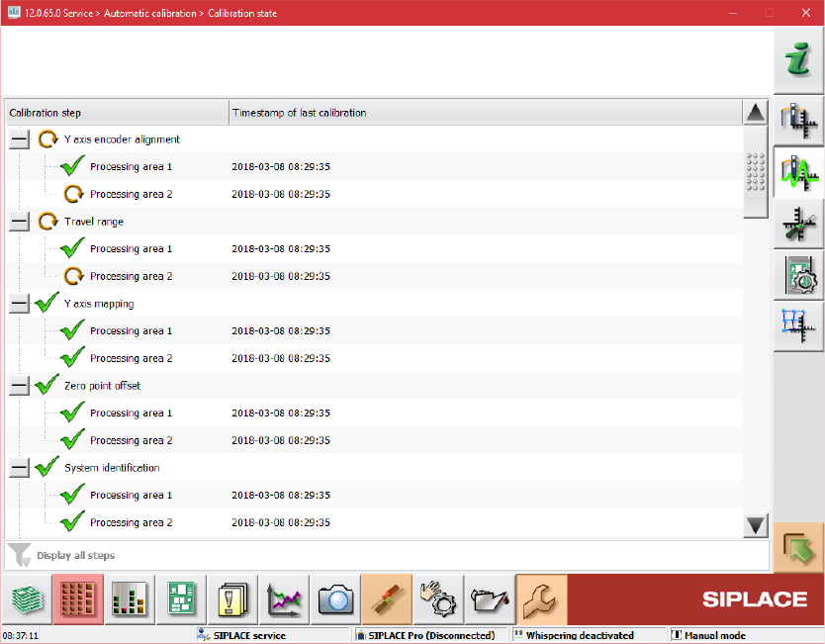
Task: Open the stacked boards icon in bottom toolbar
Action: 27,599
